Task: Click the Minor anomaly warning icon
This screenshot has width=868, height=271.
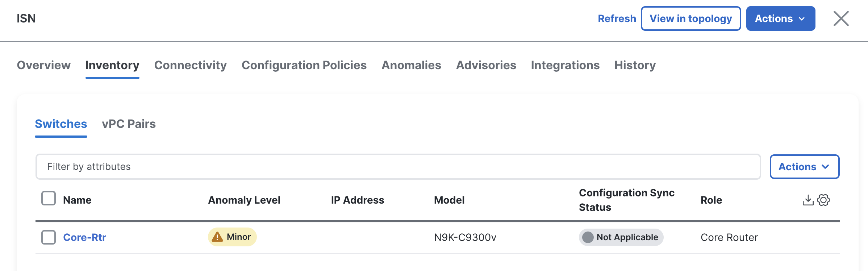Action: point(217,237)
